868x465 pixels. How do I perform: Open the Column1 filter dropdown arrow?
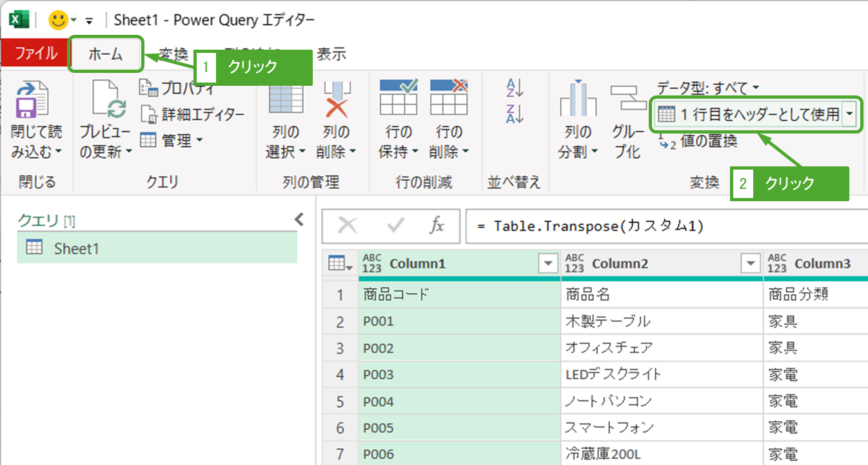click(x=547, y=263)
